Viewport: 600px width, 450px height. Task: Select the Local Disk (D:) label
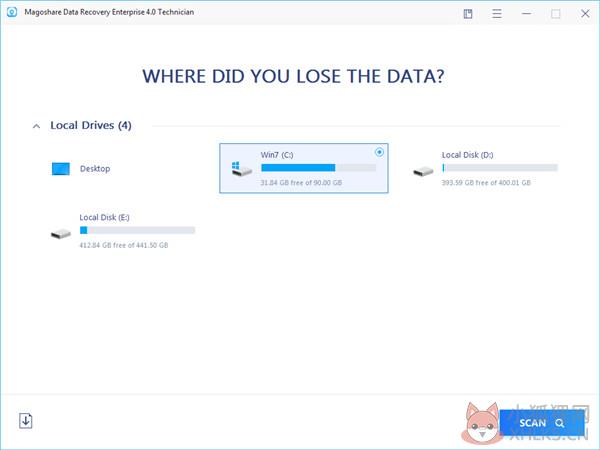[467, 155]
